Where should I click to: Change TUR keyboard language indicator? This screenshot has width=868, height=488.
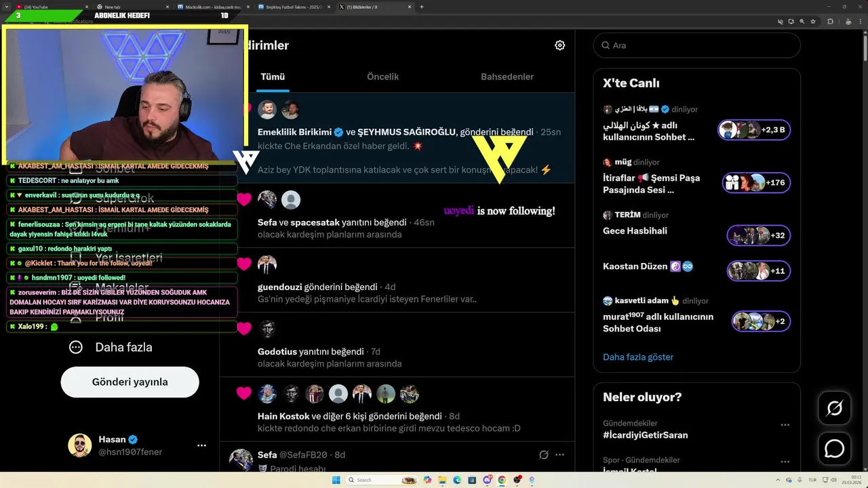coord(812,480)
